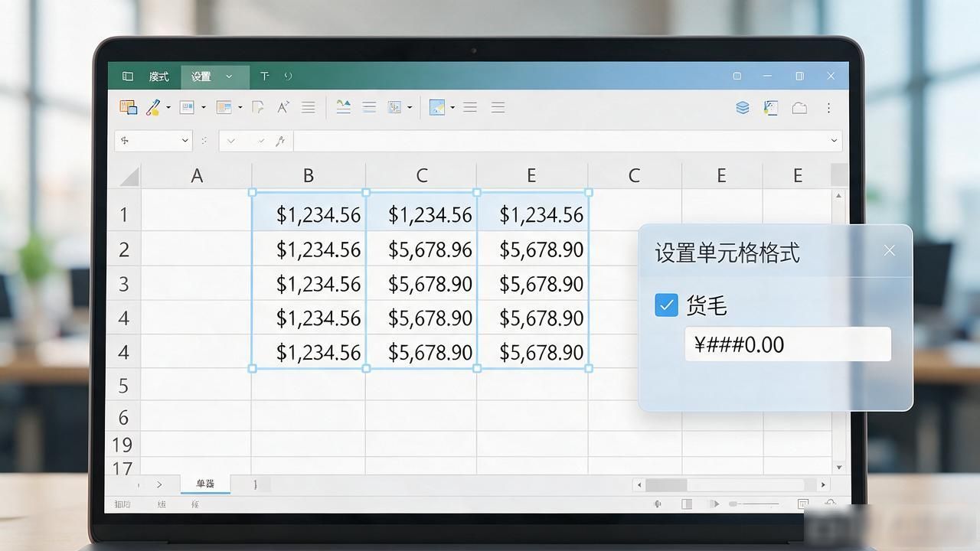Select the row 19 header
The image size is (980, 551).
click(122, 445)
